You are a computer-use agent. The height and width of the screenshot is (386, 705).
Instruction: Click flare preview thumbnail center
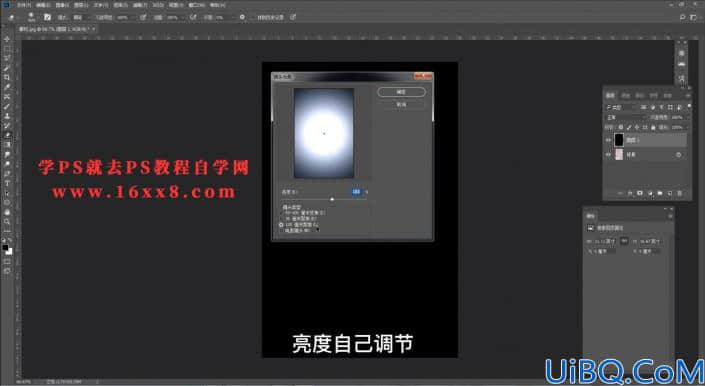tap(324, 133)
